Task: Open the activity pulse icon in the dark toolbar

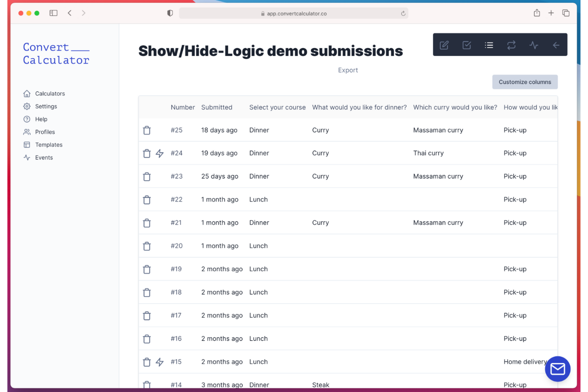Action: (x=534, y=45)
